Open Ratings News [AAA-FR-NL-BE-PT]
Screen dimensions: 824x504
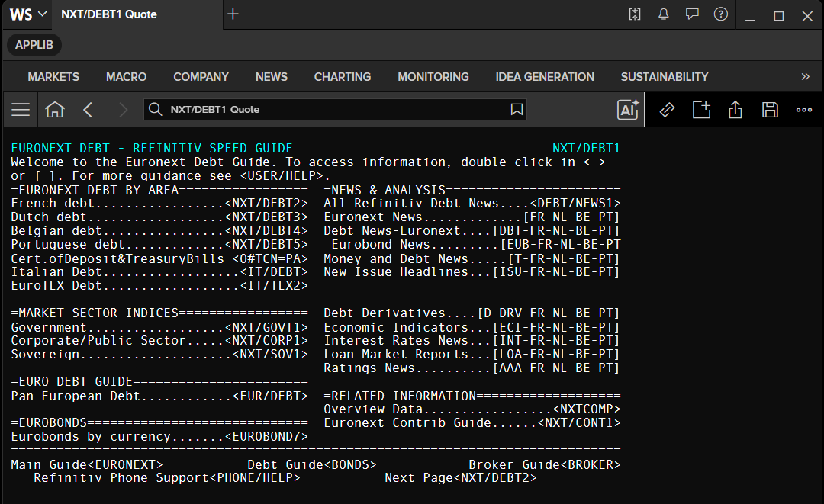point(556,368)
